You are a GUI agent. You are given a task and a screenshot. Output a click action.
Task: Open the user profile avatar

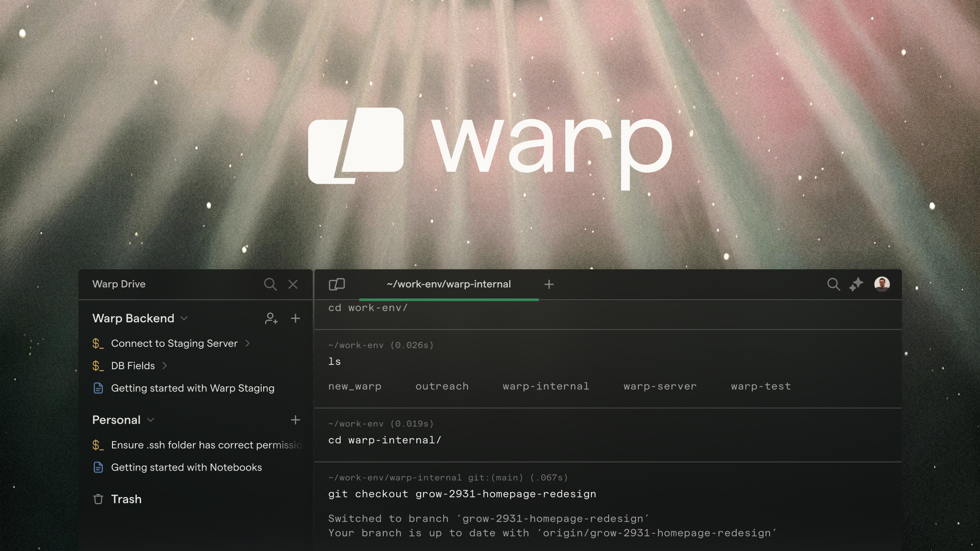[x=882, y=284]
